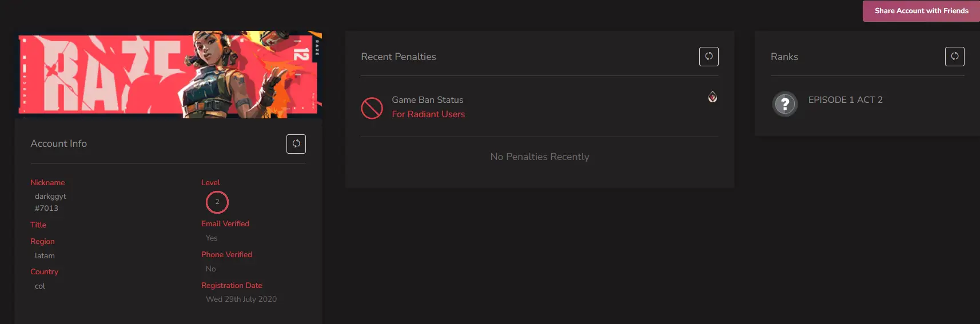Image resolution: width=980 pixels, height=324 pixels.
Task: Click the No Penalties Recently message
Action: tap(540, 157)
